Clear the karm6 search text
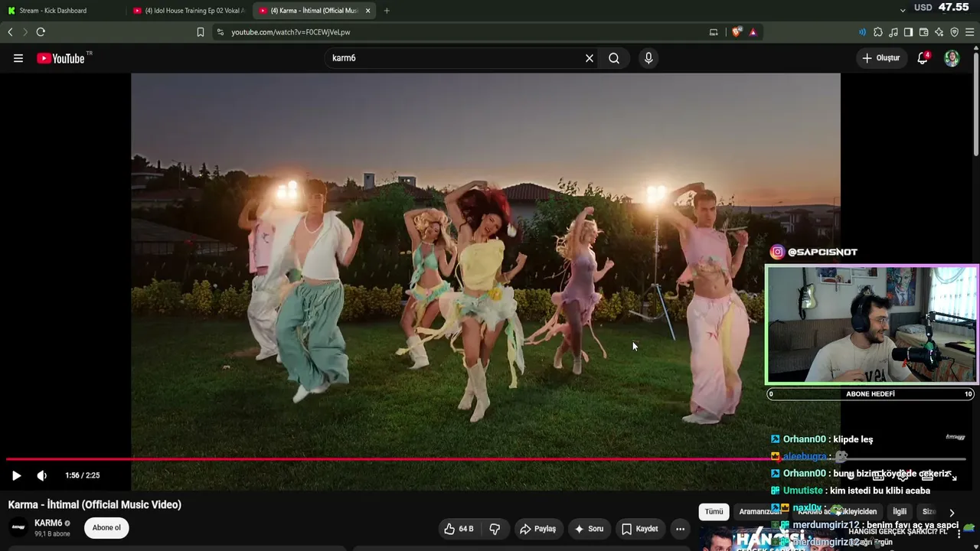Image resolution: width=980 pixels, height=551 pixels. point(590,58)
